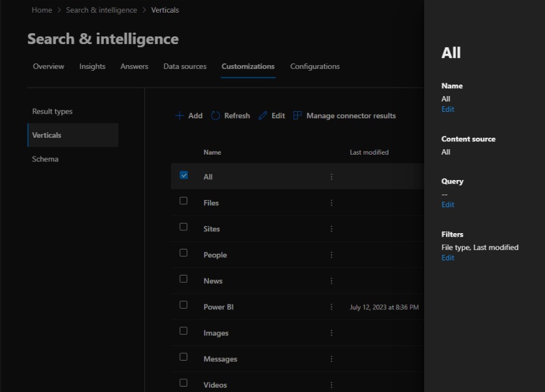Screen dimensions: 545x392
Task: Click the Edit pencil icon in toolbar
Action: pos(263,116)
